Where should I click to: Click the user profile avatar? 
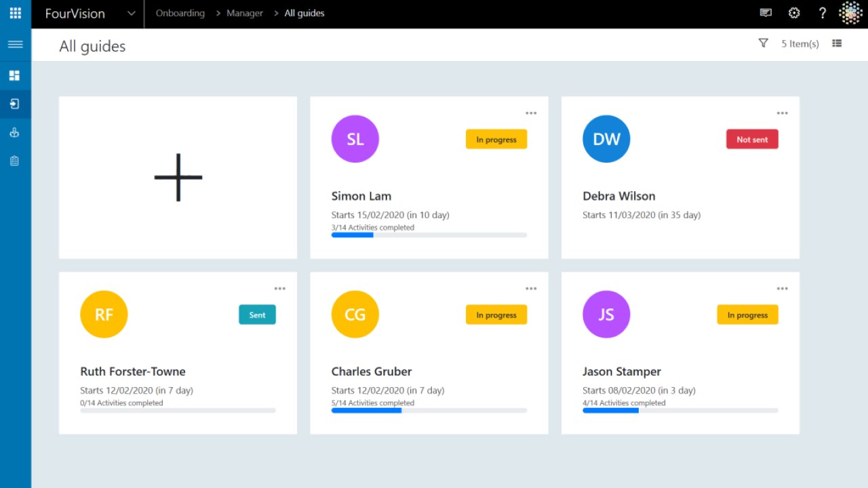850,13
